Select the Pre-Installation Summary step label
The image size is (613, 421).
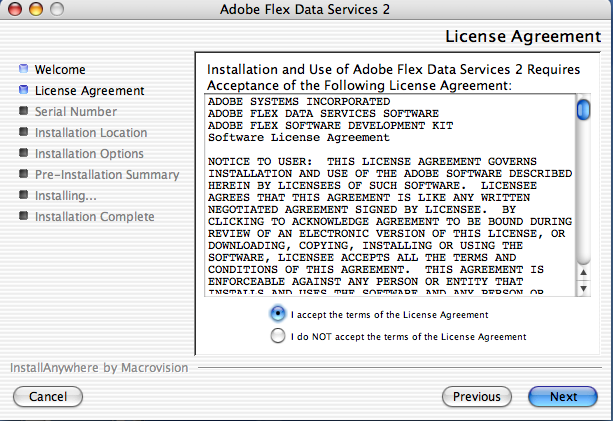(x=107, y=175)
